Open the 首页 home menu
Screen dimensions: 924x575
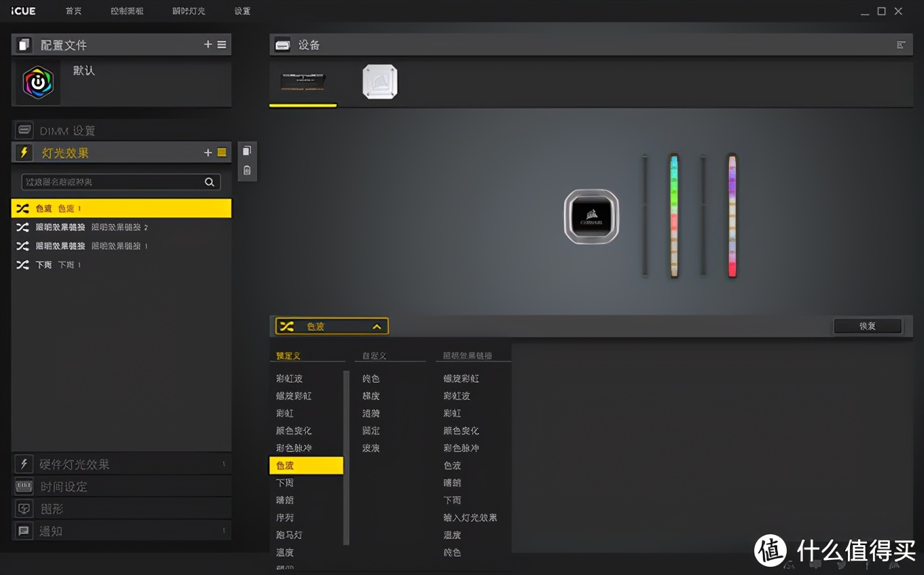click(73, 11)
